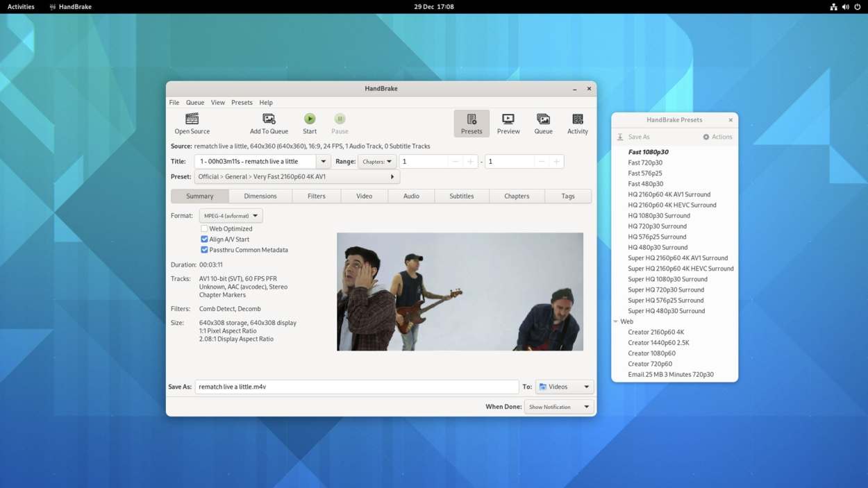Viewport: 868px width, 488px height.
Task: Increase the end chapter value
Action: [x=556, y=162]
